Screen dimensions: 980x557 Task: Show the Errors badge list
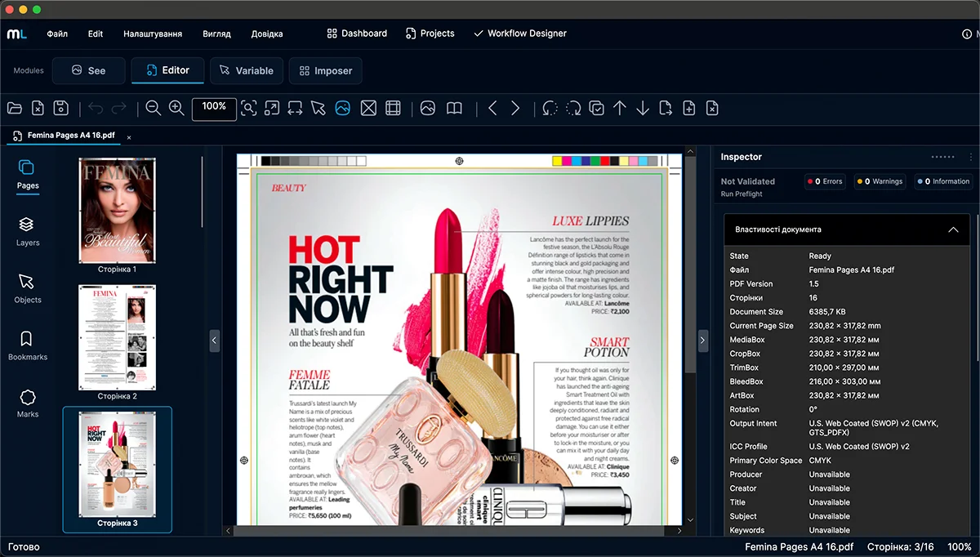(825, 181)
